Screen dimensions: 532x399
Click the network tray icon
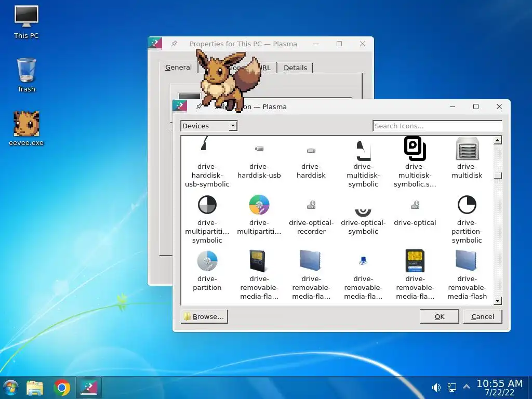pyautogui.click(x=451, y=387)
